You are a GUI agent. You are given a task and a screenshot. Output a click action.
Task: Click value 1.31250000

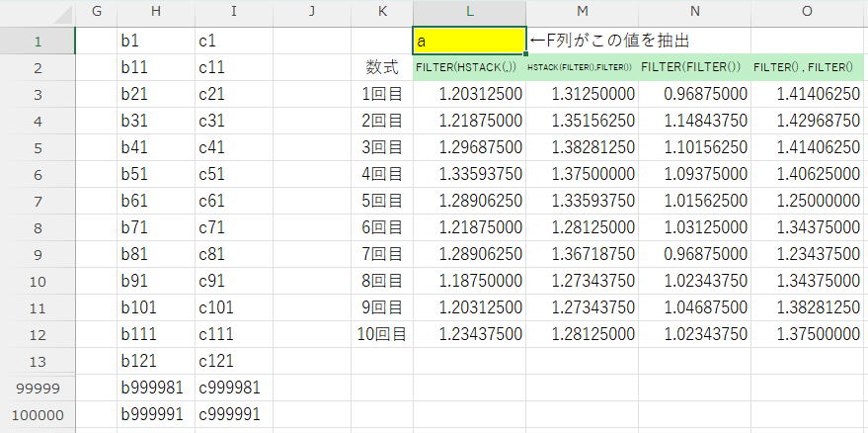583,94
